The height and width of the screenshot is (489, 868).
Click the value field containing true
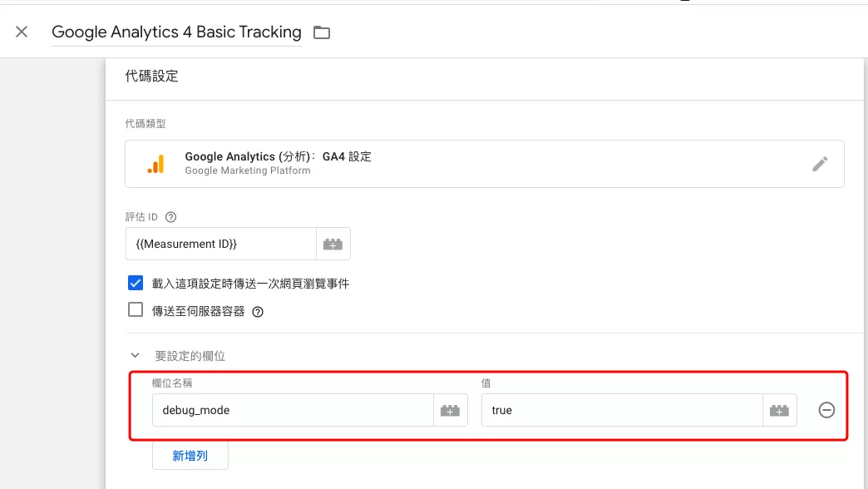[x=622, y=410]
